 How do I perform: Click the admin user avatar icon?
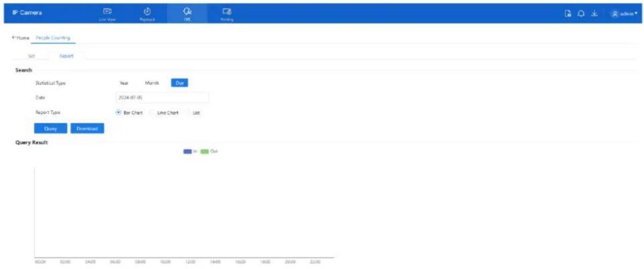615,14
